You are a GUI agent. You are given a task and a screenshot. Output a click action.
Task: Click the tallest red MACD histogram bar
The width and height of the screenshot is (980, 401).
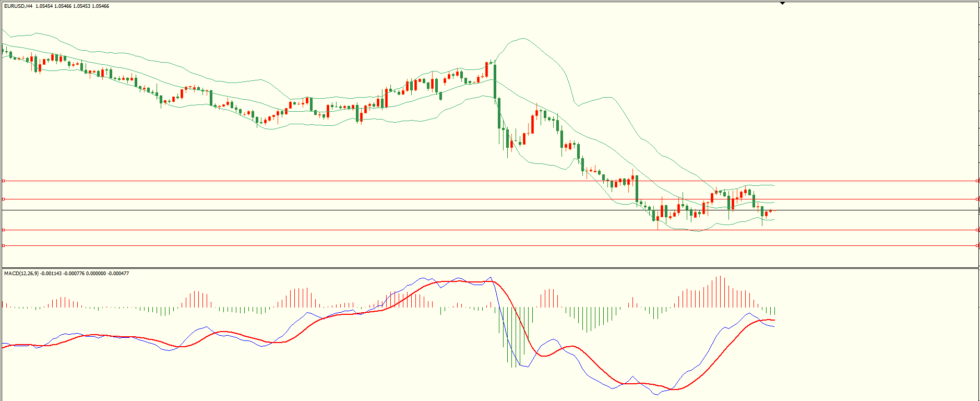(720, 291)
